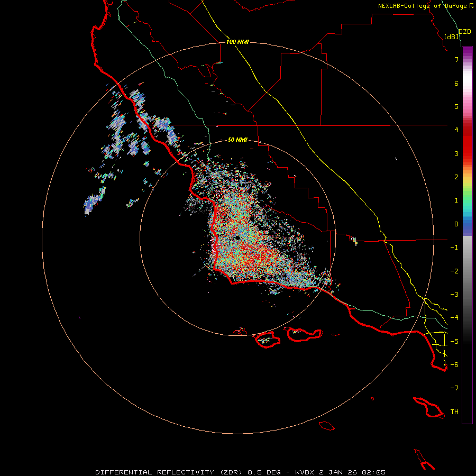Click the color scale value -1
The image size is (476, 476).
click(454, 247)
